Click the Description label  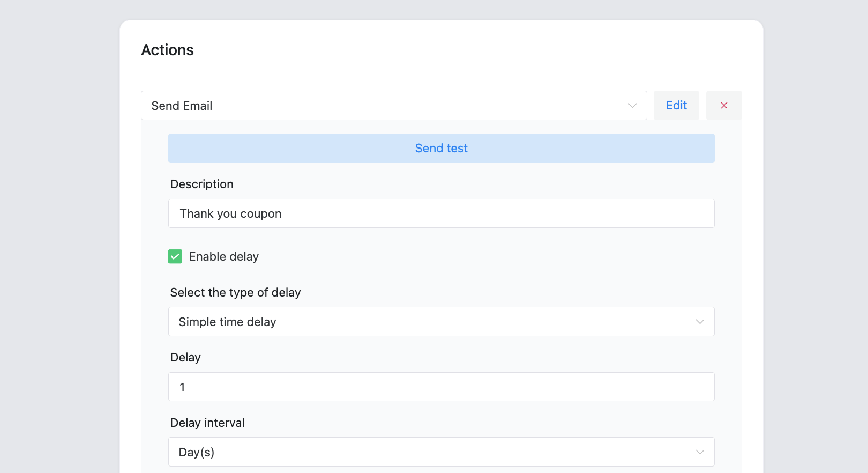(x=202, y=184)
